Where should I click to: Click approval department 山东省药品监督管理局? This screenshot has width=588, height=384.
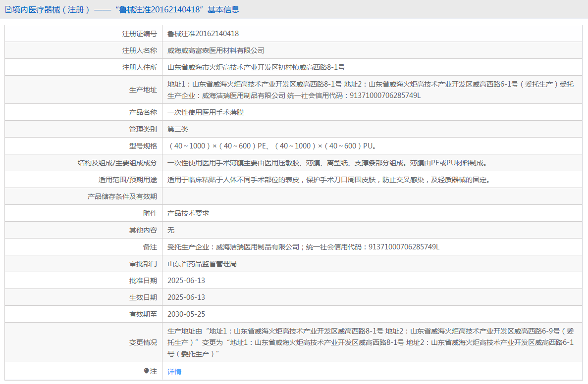click(202, 264)
